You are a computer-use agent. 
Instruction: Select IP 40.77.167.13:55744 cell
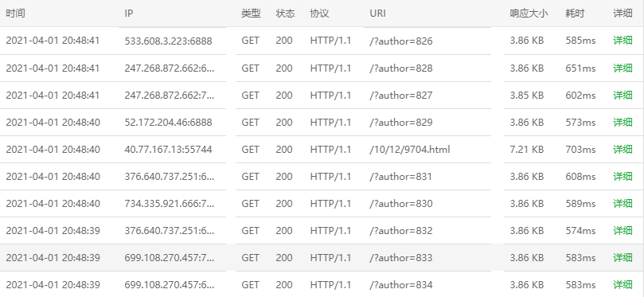[x=169, y=149]
